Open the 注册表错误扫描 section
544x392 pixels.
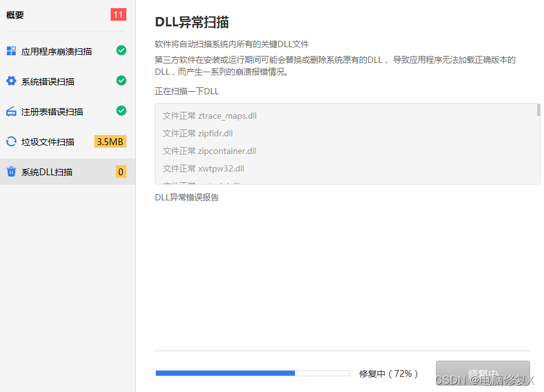(x=68, y=111)
